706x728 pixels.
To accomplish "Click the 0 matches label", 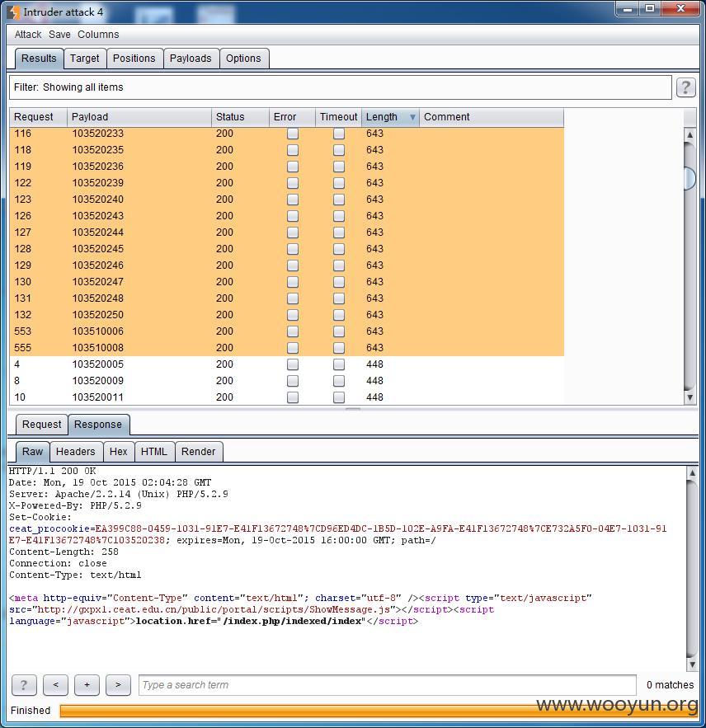I will pyautogui.click(x=670, y=685).
